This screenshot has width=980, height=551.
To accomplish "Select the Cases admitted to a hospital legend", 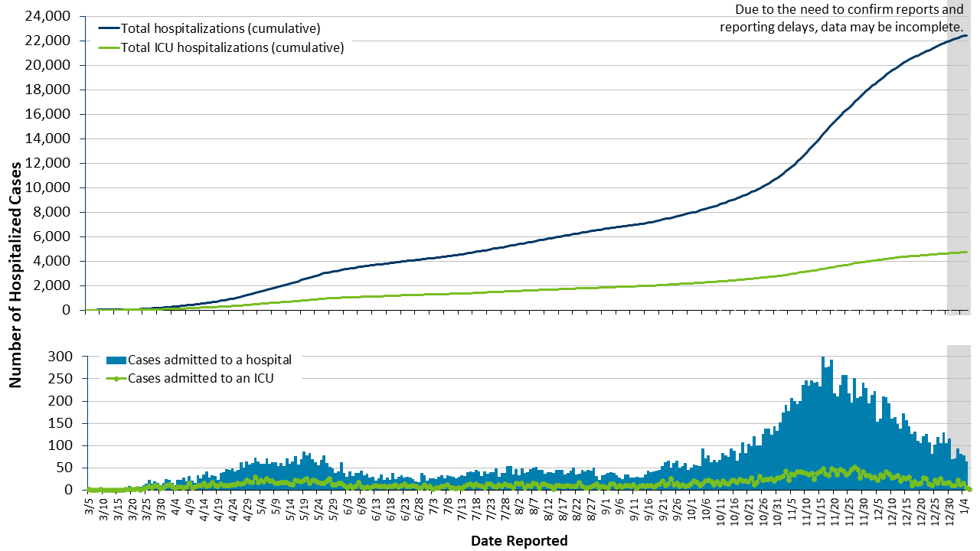I will click(x=209, y=360).
